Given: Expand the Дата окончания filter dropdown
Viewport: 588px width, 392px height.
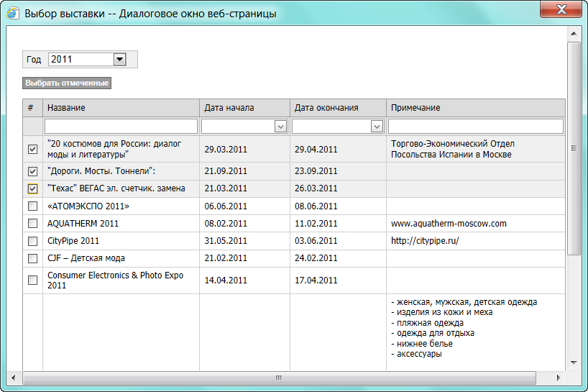Looking at the screenshot, I should [376, 127].
